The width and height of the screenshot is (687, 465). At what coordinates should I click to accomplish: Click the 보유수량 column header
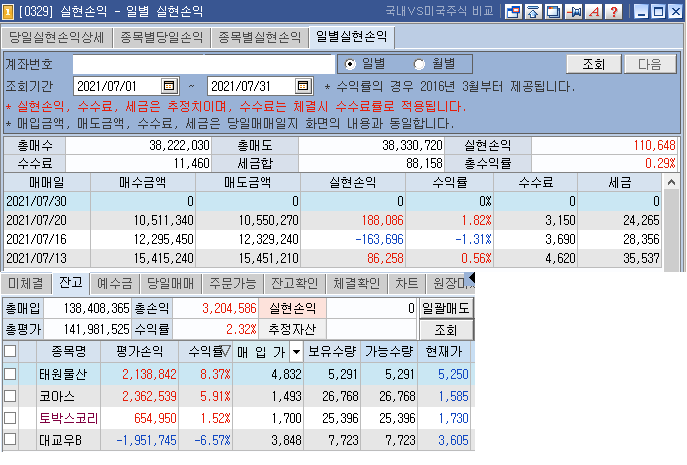point(332,351)
